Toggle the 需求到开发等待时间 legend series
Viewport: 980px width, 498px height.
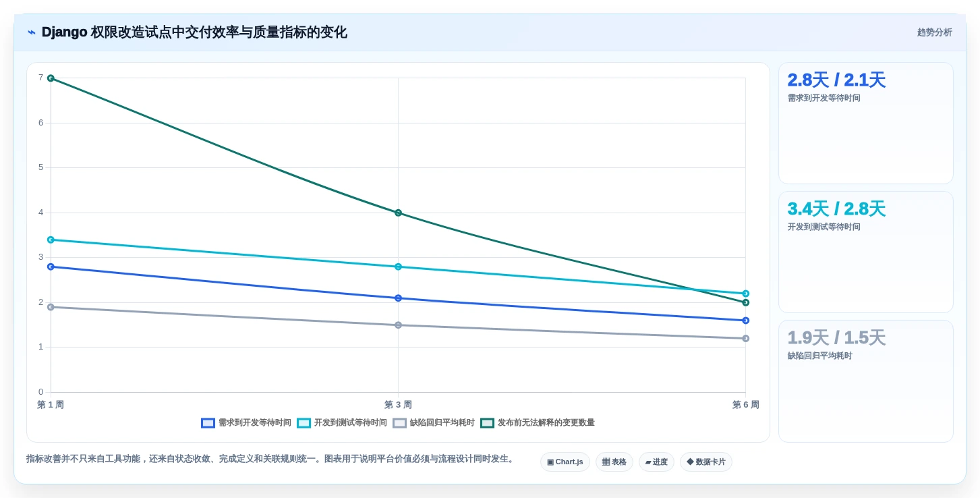tap(246, 423)
